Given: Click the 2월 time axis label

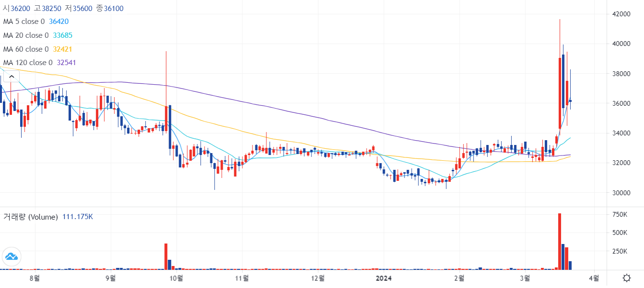Looking at the screenshot, I should [459, 278].
